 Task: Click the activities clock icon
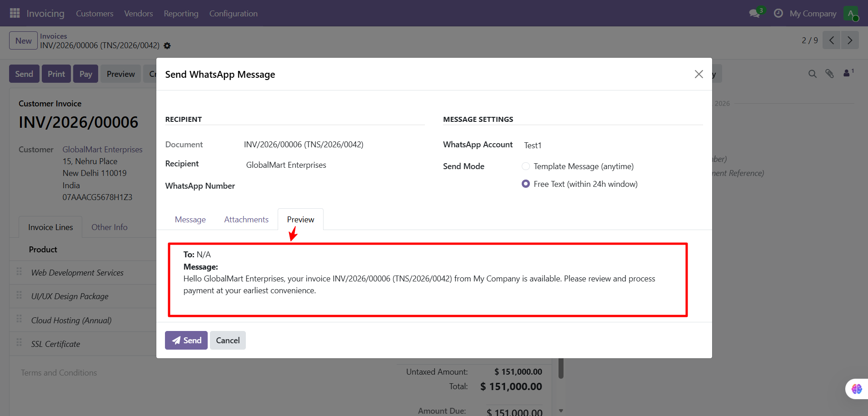click(x=778, y=13)
